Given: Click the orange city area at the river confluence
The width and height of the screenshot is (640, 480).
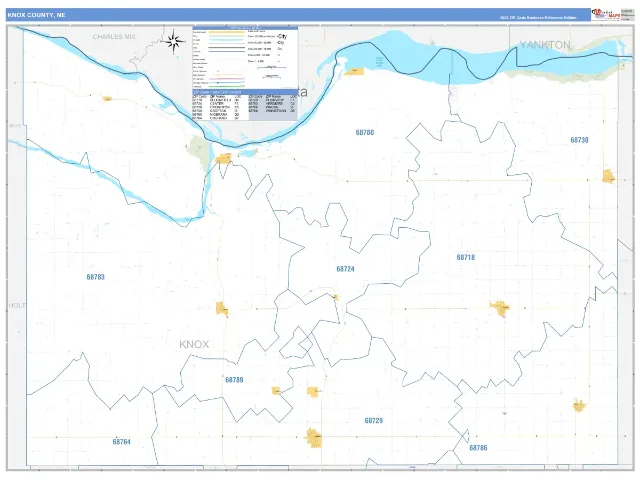Looking at the screenshot, I should pos(223,158).
